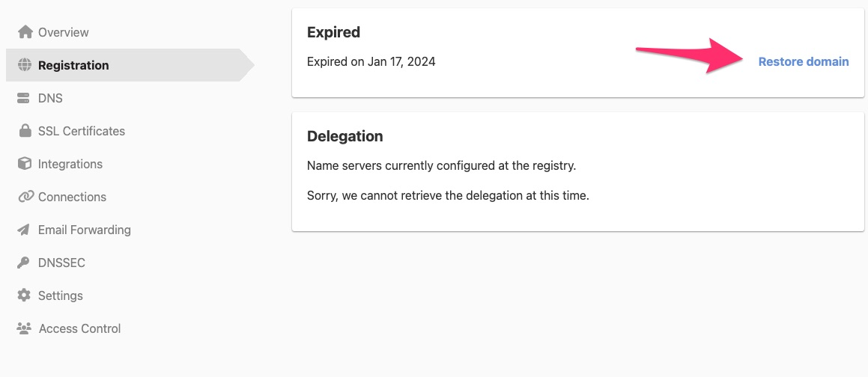Open the Integrations text label
The height and width of the screenshot is (377, 868).
point(70,164)
